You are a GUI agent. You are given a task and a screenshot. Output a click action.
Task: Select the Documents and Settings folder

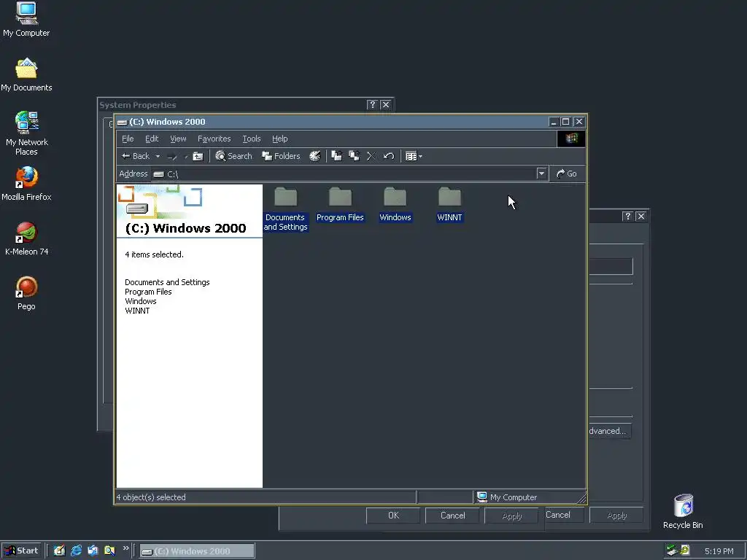pyautogui.click(x=285, y=209)
